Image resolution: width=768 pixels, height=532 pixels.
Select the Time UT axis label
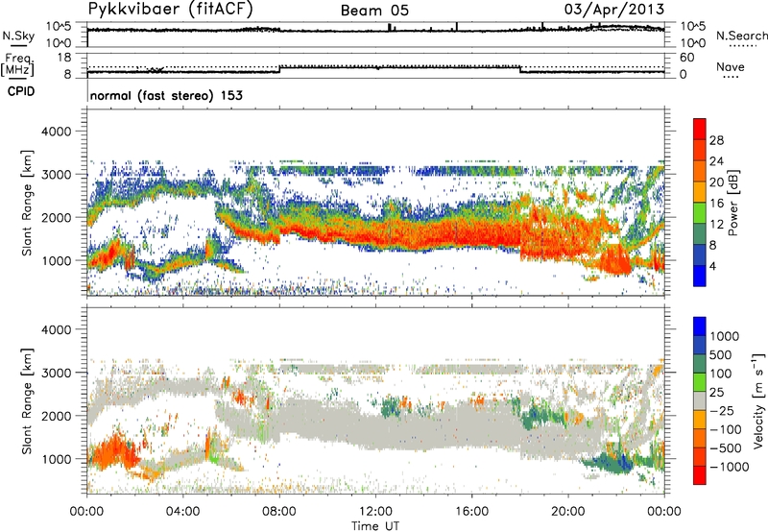coord(375,526)
